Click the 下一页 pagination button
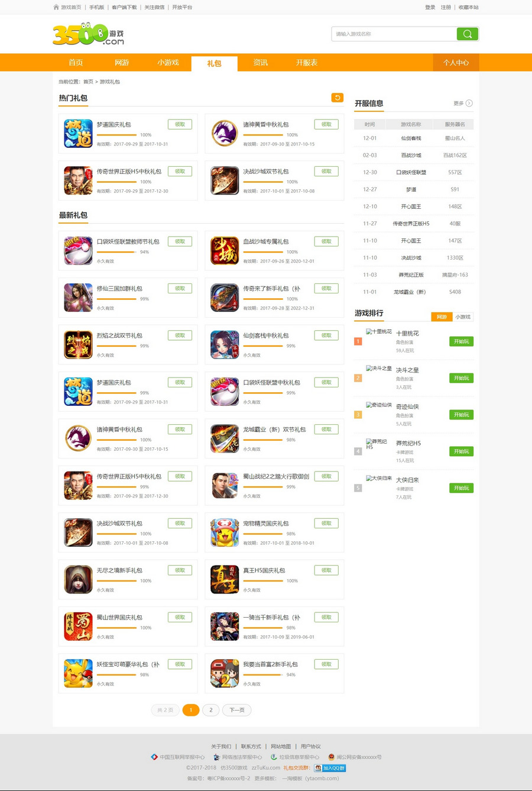This screenshot has width=532, height=791. (x=237, y=710)
